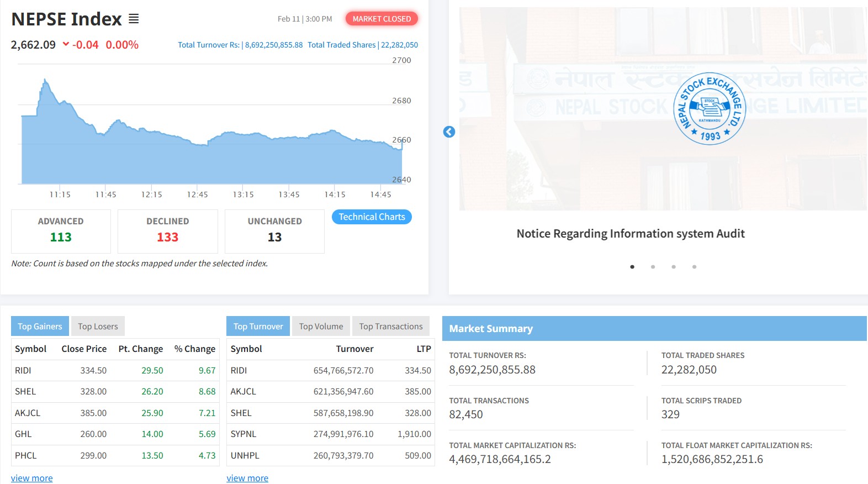Click the Advanced count box
Screen dimensions: 868x484
tap(61, 231)
